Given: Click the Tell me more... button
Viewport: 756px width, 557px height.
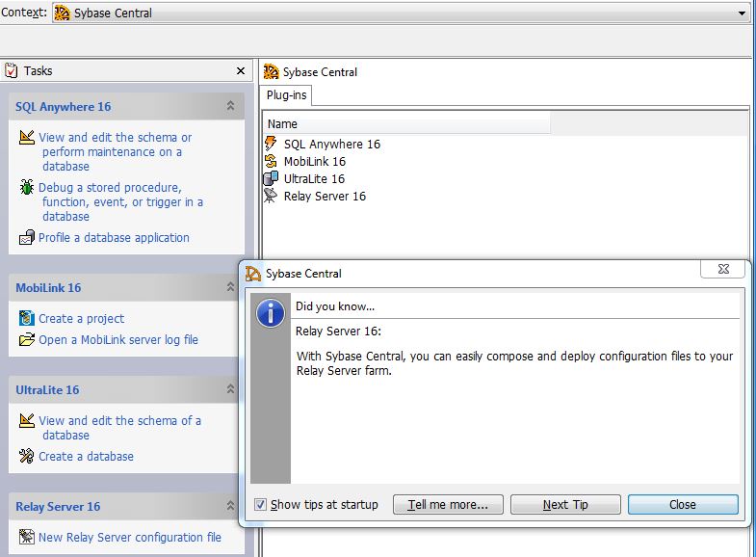Looking at the screenshot, I should (448, 504).
